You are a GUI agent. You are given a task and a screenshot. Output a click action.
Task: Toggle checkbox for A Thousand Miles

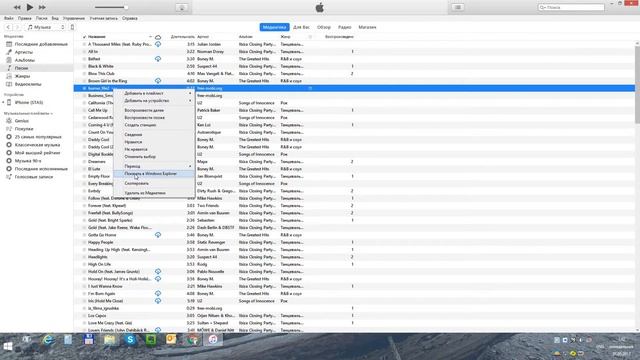point(84,44)
